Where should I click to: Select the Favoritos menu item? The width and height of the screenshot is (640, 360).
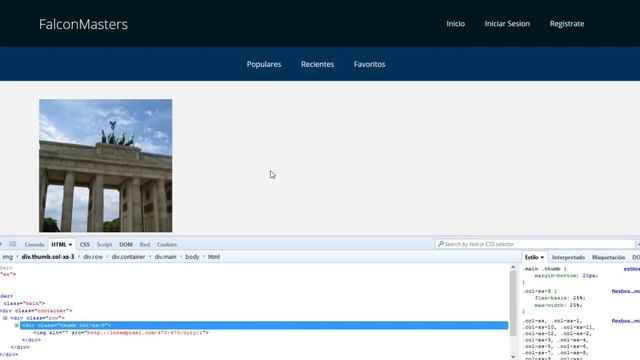369,64
